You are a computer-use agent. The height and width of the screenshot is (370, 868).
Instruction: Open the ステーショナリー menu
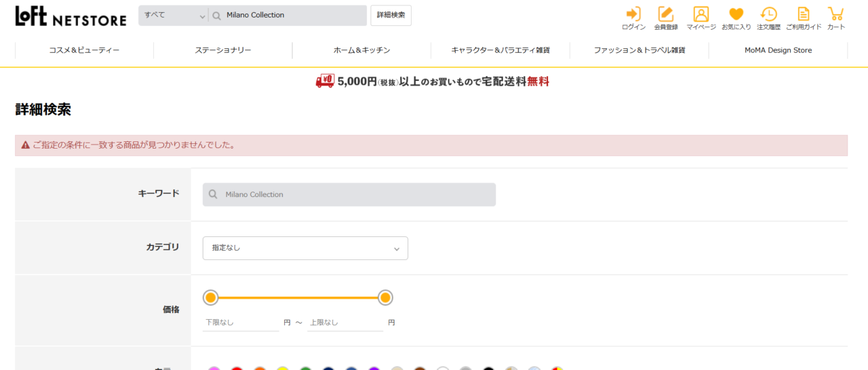click(223, 50)
